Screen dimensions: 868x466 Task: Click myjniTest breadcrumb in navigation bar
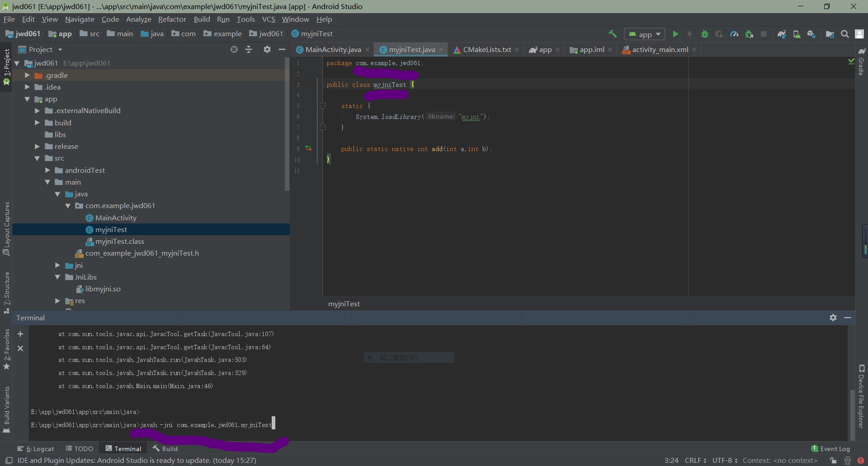point(312,34)
